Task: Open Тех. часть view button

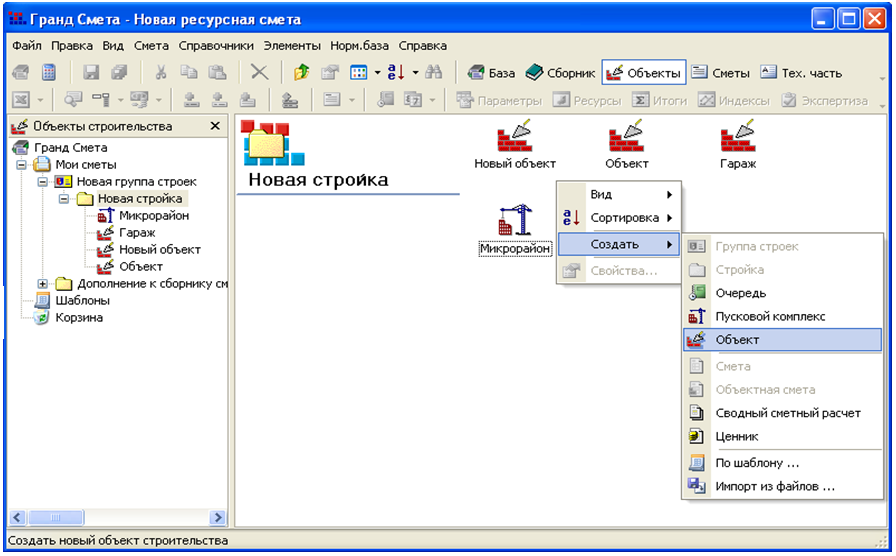Action: pyautogui.click(x=801, y=73)
